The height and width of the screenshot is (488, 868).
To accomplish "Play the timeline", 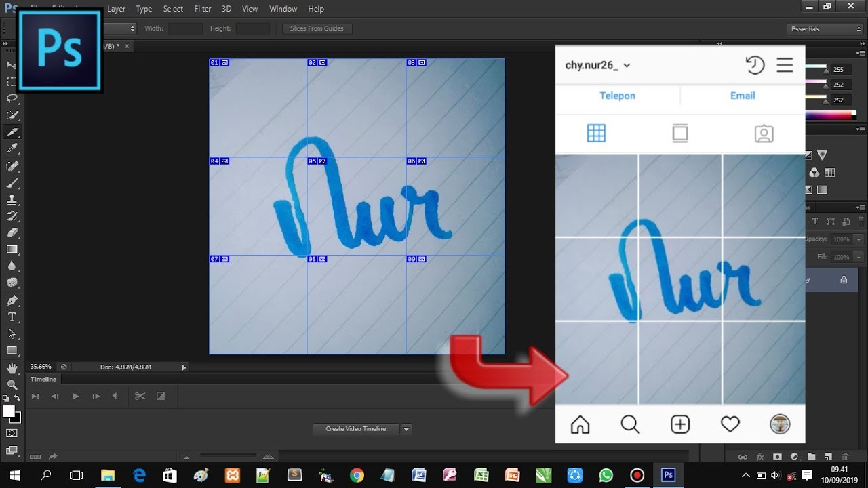I will 75,396.
